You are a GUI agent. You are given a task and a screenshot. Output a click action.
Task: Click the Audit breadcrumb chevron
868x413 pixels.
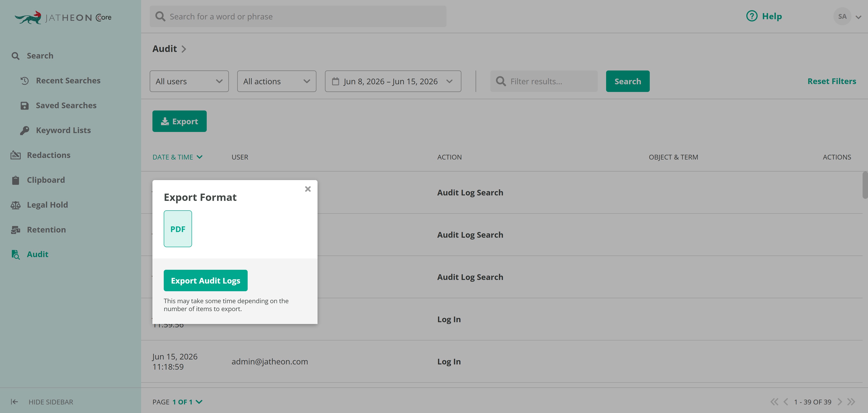(x=184, y=49)
